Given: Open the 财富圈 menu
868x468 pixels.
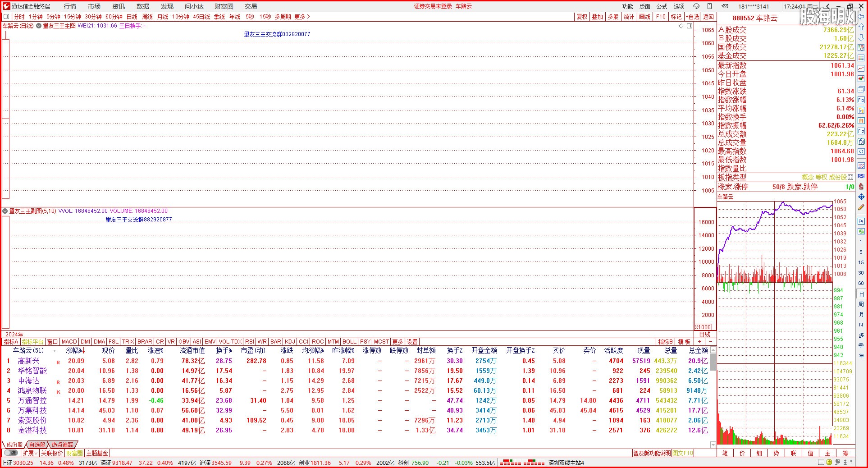Looking at the screenshot, I should pos(224,6).
